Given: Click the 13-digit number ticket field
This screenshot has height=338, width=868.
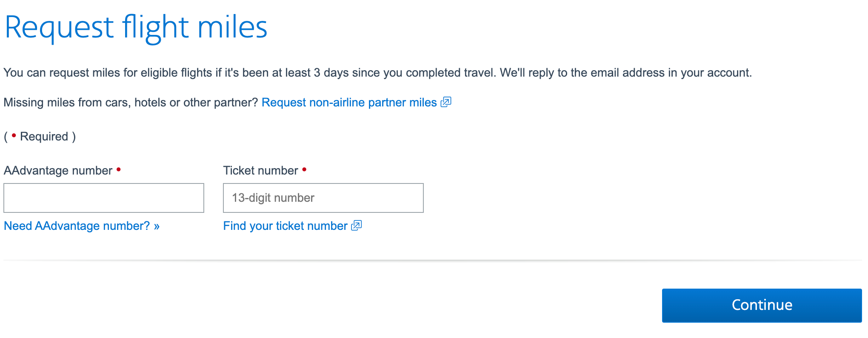Looking at the screenshot, I should pos(323,198).
